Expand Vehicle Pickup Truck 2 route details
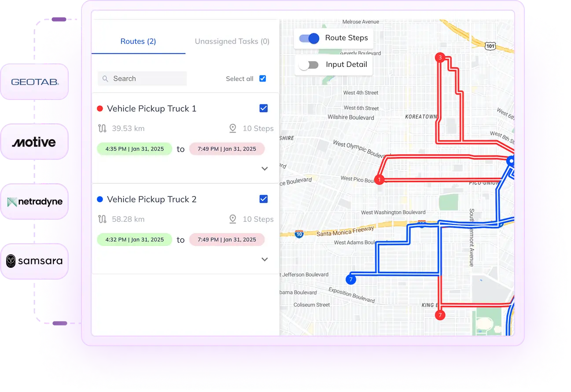The image size is (571, 392). point(265,259)
